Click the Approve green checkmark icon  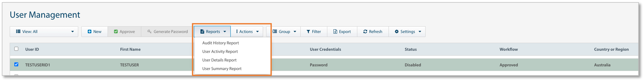click(116, 32)
